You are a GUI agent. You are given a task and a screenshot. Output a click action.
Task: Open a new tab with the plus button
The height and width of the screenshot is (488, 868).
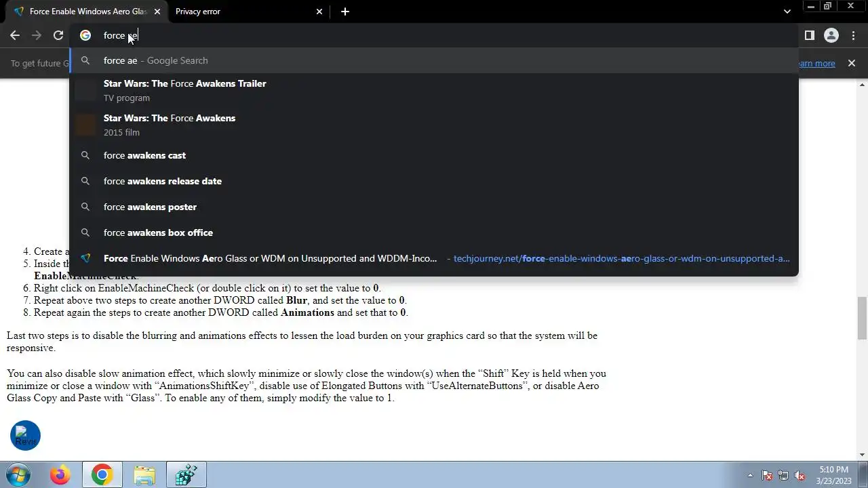(x=345, y=12)
